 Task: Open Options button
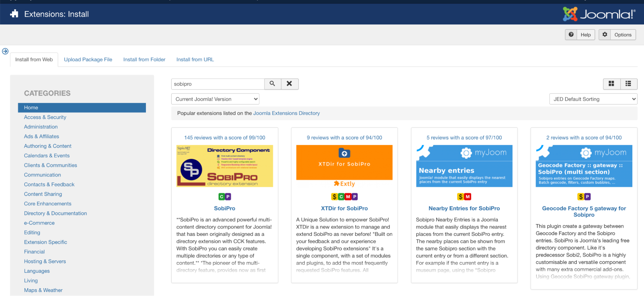point(617,35)
